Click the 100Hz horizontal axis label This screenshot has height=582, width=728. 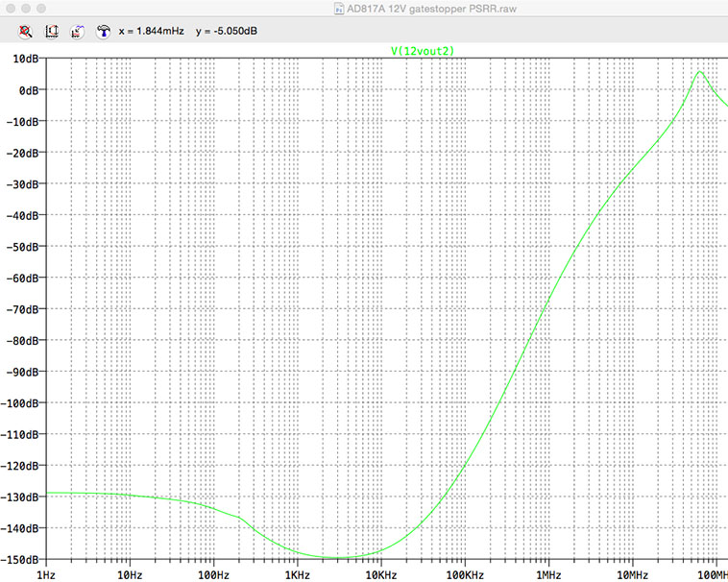tap(213, 575)
